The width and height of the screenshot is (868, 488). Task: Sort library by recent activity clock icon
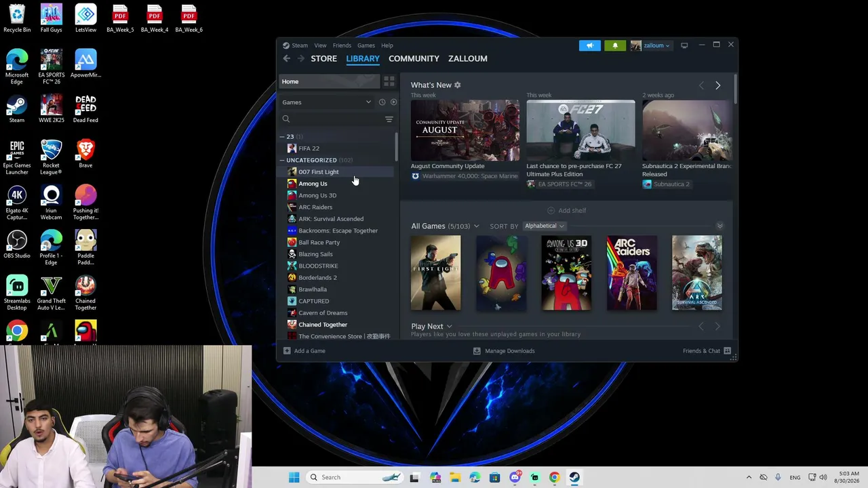[x=382, y=102]
